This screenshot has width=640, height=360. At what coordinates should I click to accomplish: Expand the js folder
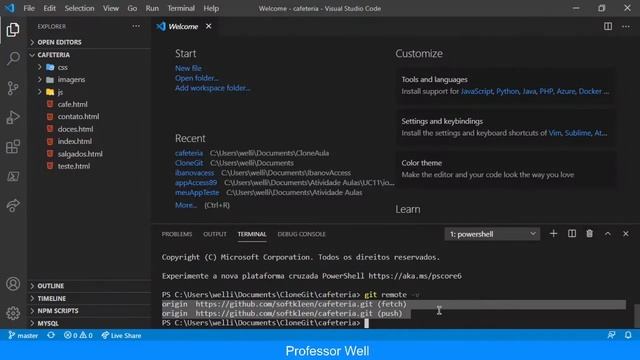coord(60,92)
